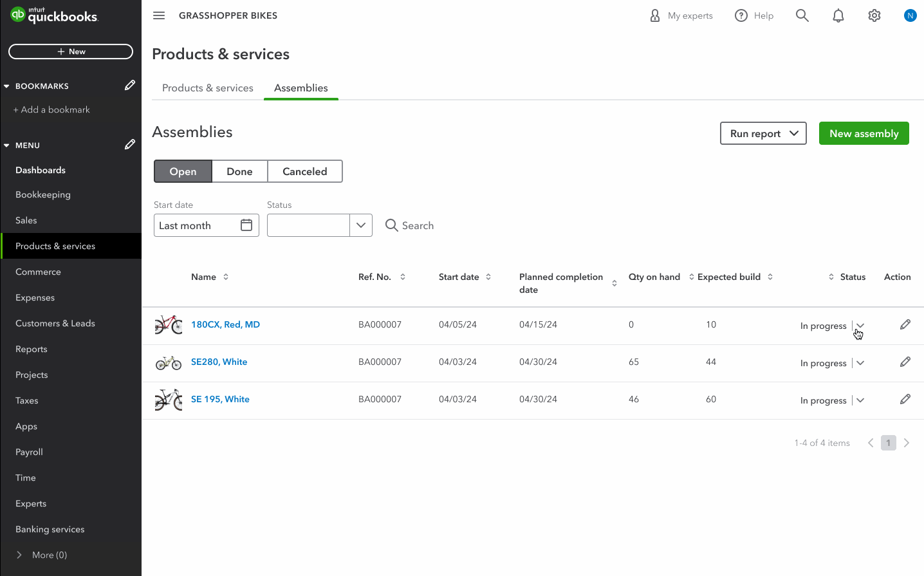Image resolution: width=924 pixels, height=576 pixels.
Task: Open the user profile avatar N
Action: pyautogui.click(x=910, y=15)
